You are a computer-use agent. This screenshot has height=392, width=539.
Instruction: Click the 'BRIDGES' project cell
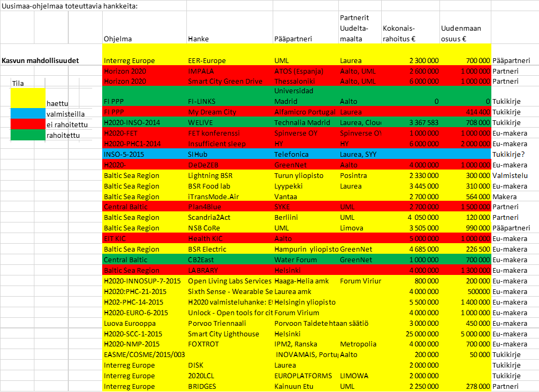point(230,387)
